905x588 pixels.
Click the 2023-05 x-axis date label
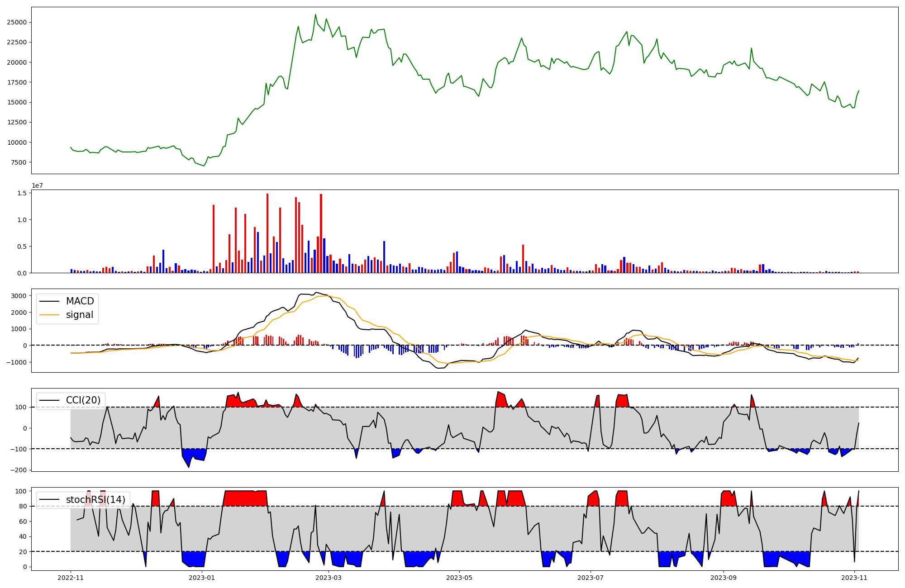459,578
